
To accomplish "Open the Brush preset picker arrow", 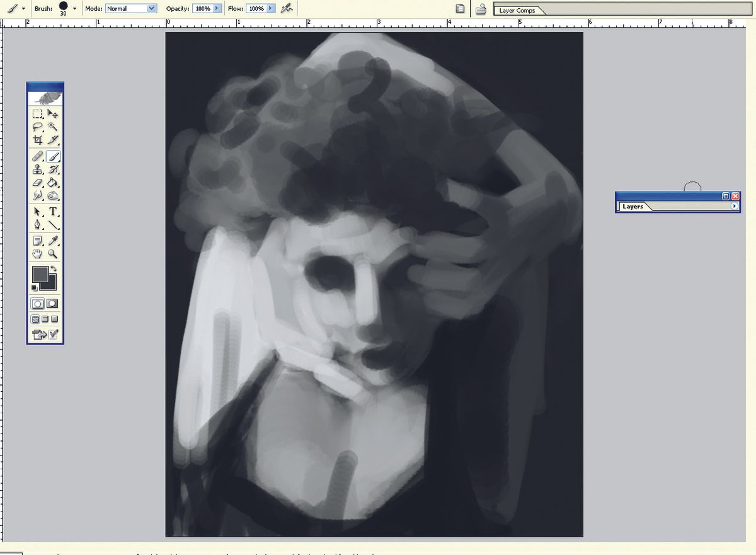I will coord(75,9).
